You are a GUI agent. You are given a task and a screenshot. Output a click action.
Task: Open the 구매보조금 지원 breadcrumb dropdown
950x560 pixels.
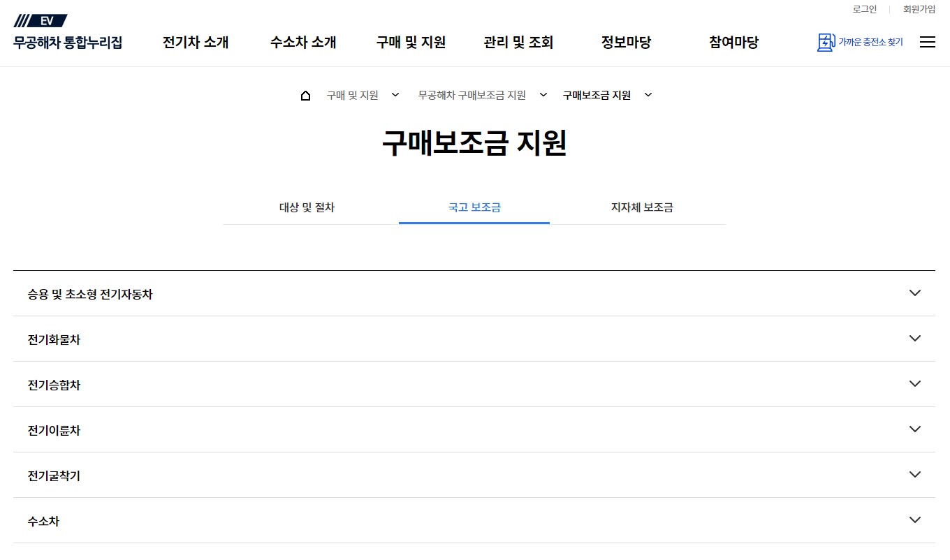click(648, 95)
